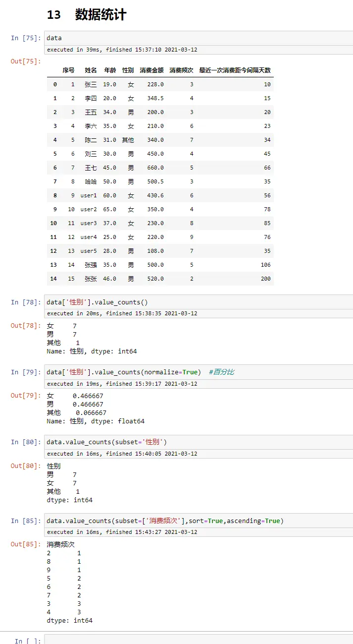Click the empty code cell at the bottom

[198, 640]
